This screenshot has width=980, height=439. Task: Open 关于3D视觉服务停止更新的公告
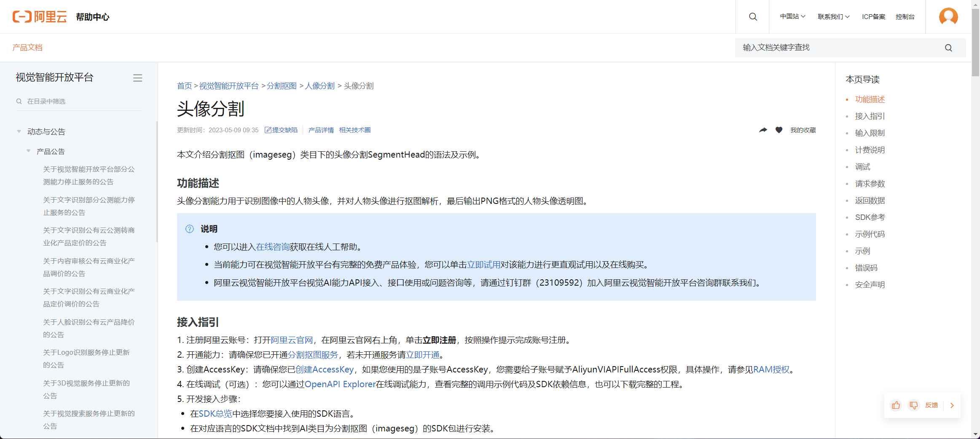click(x=86, y=390)
